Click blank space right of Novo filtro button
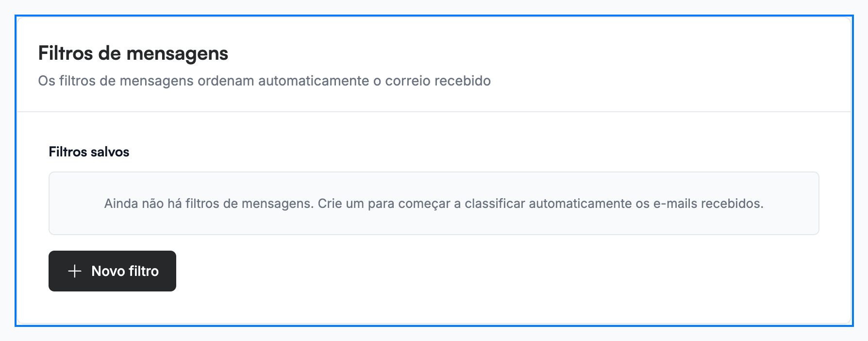This screenshot has height=341, width=868. [485, 271]
